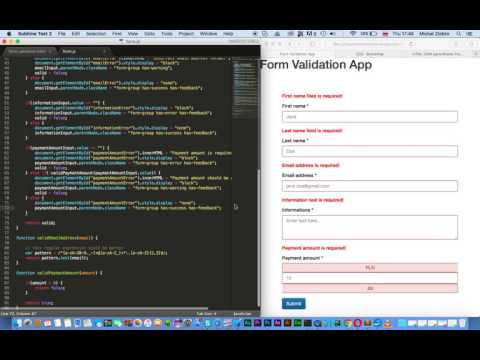Click 'Email address is required' error
This screenshot has height=360, width=480.
(x=311, y=165)
